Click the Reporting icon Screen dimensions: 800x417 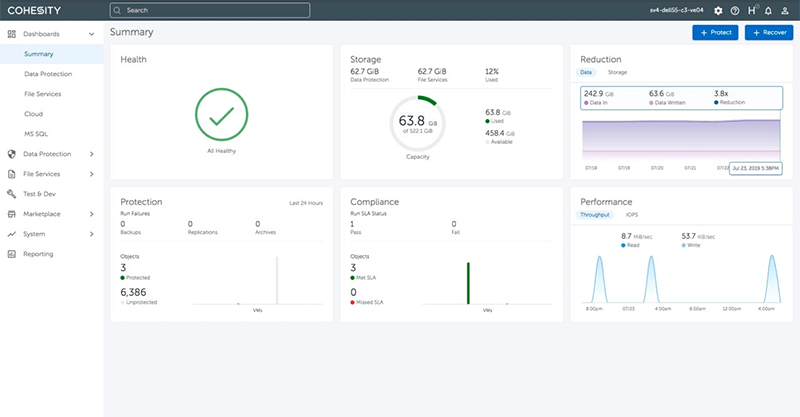pos(12,254)
